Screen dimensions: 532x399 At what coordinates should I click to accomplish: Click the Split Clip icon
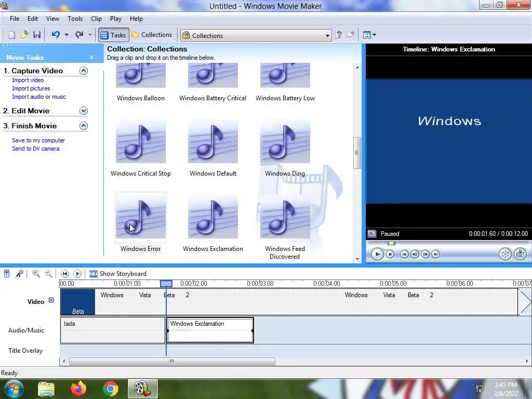pyautogui.click(x=505, y=254)
